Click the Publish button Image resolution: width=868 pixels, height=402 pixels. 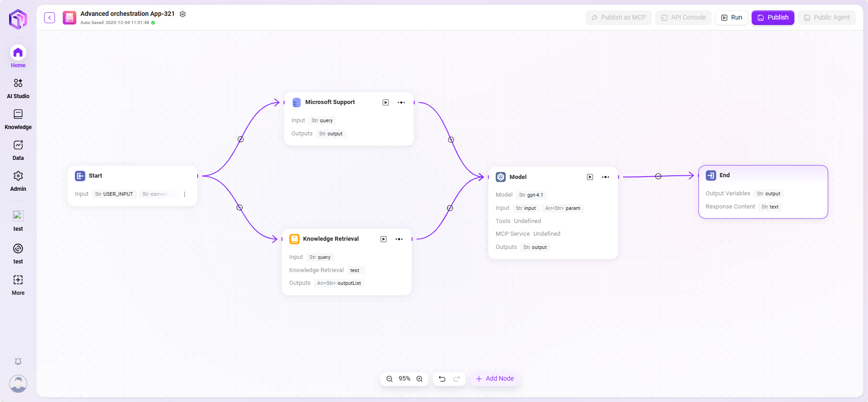[x=773, y=18]
